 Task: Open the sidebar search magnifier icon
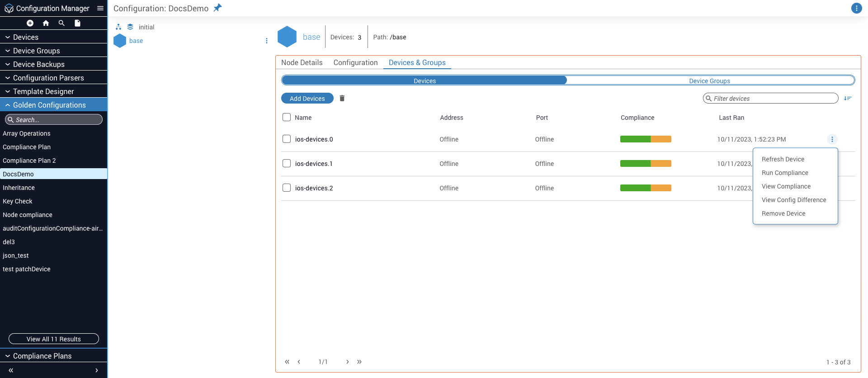pos(61,23)
